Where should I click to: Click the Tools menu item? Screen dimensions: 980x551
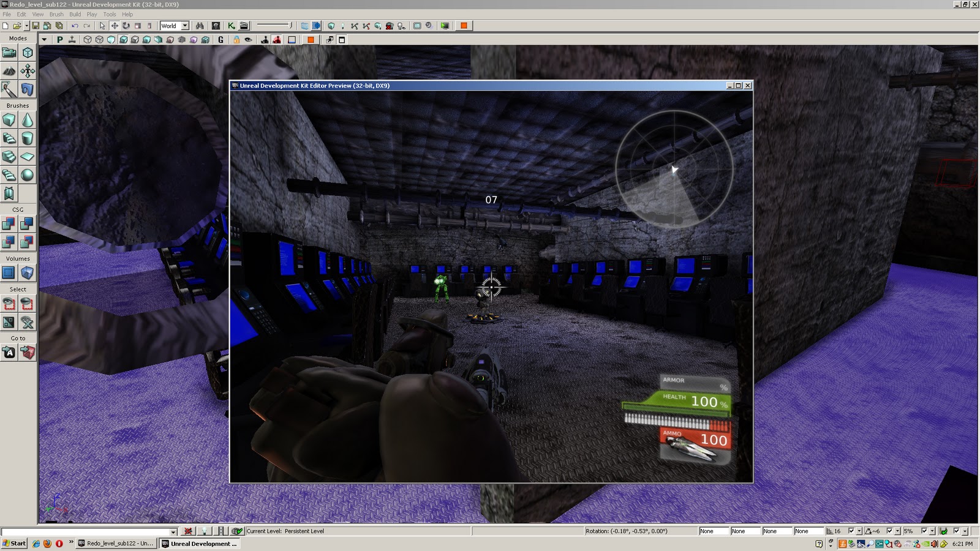[110, 14]
